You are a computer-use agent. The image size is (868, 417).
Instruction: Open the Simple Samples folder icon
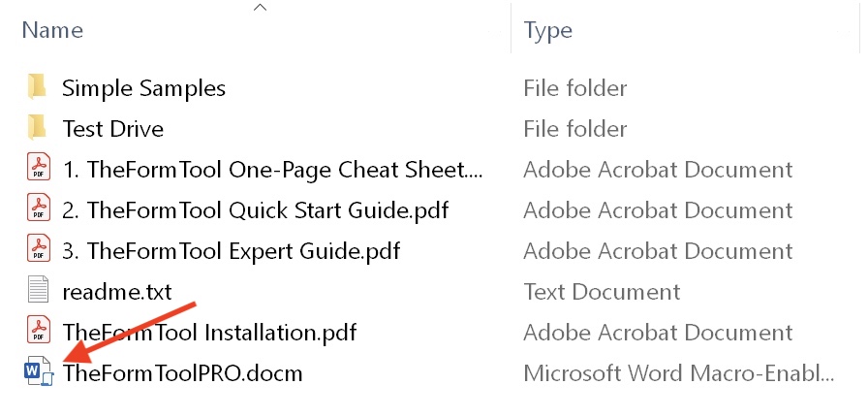tap(37, 88)
